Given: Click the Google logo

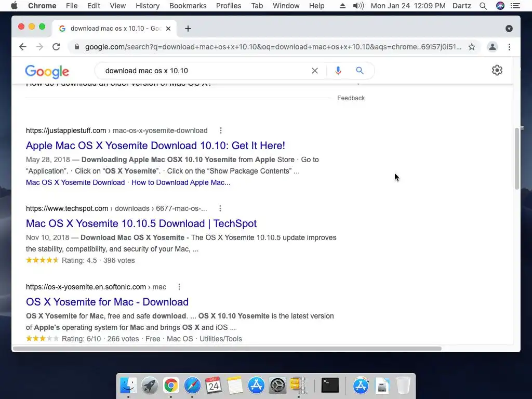Looking at the screenshot, I should (x=47, y=71).
